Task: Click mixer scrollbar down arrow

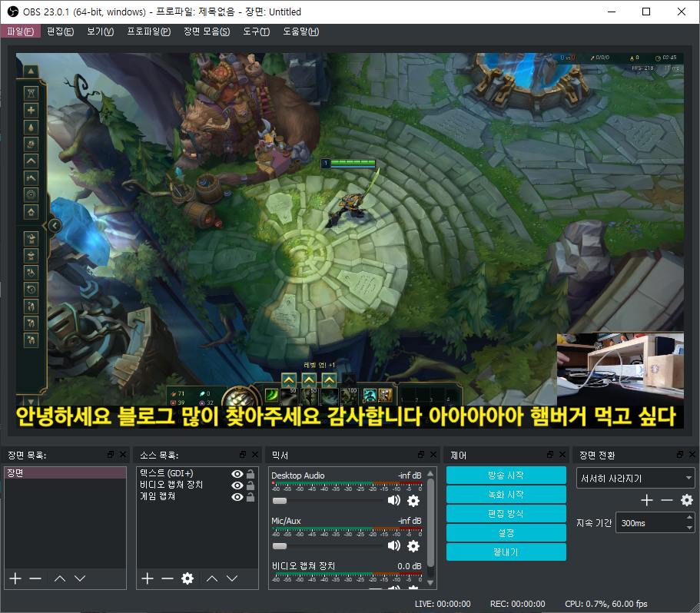Action: click(x=430, y=583)
